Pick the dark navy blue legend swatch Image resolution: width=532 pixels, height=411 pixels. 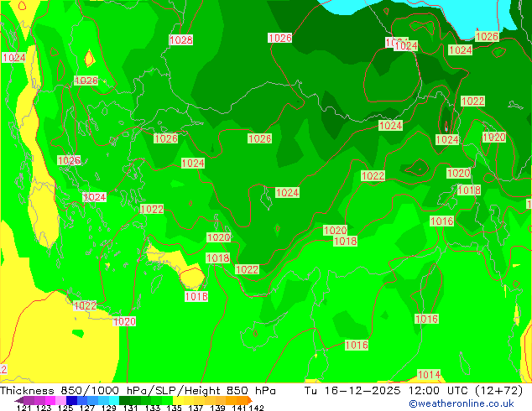71,400
